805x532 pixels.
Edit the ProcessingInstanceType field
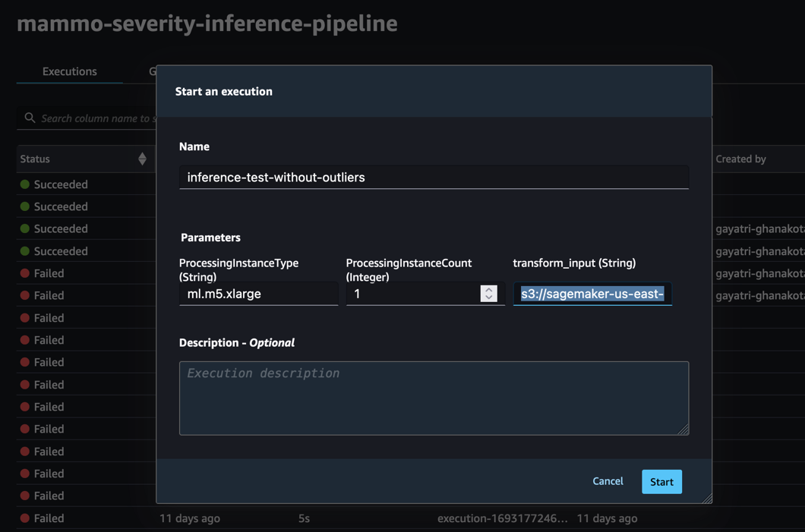[x=258, y=294]
